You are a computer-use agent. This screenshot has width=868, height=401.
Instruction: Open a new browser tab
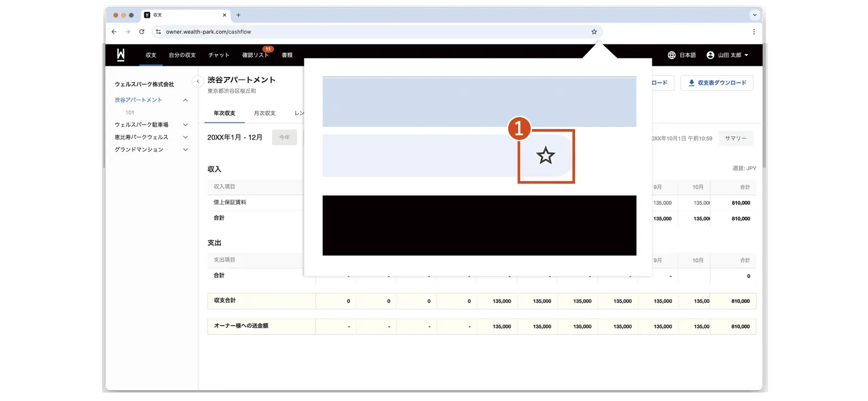tap(238, 15)
